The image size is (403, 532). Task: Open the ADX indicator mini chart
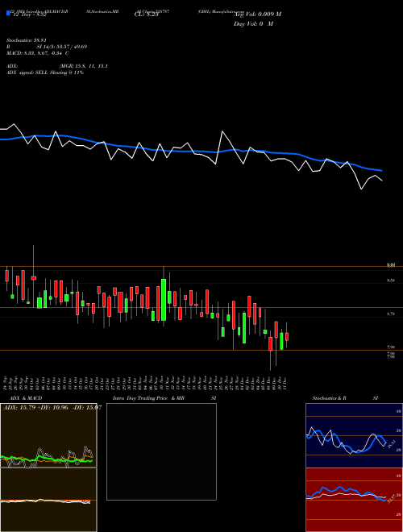point(48,435)
